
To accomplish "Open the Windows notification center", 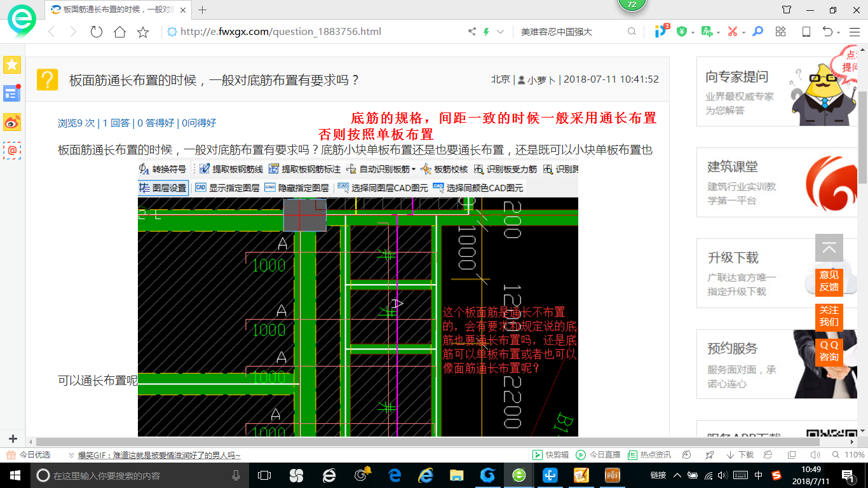I will (x=848, y=475).
